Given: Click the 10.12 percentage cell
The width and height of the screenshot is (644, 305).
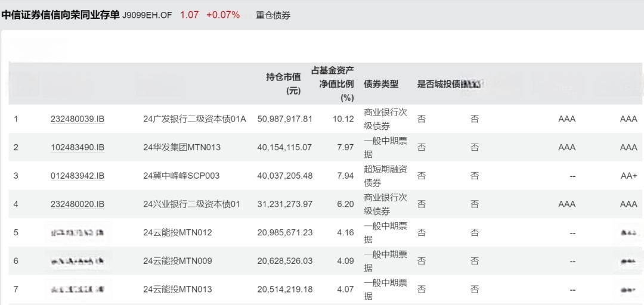Looking at the screenshot, I should click(x=343, y=119).
